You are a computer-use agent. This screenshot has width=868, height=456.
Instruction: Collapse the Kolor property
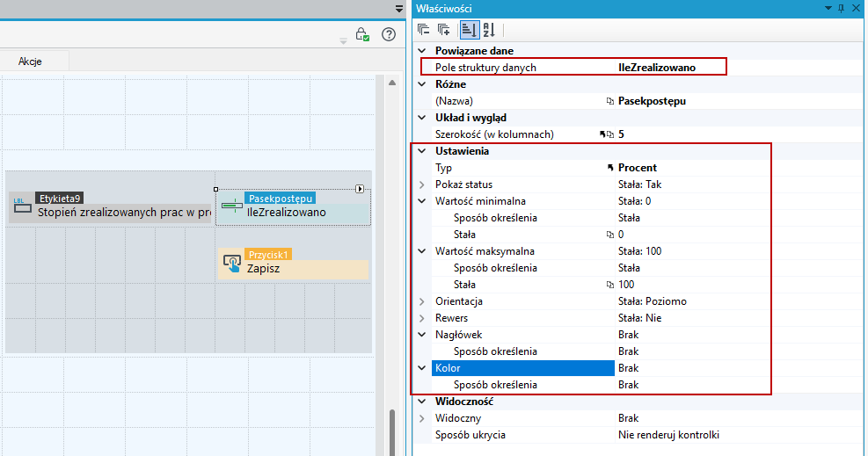[422, 368]
